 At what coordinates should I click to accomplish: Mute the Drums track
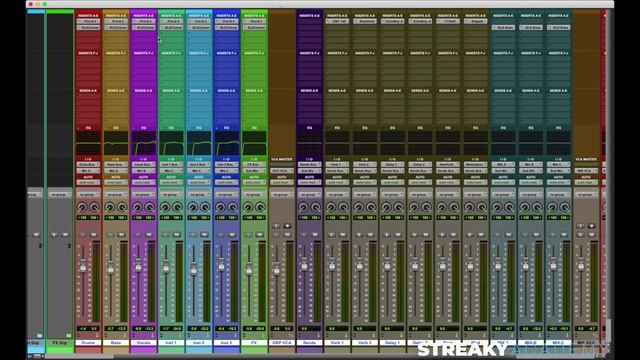(94, 235)
